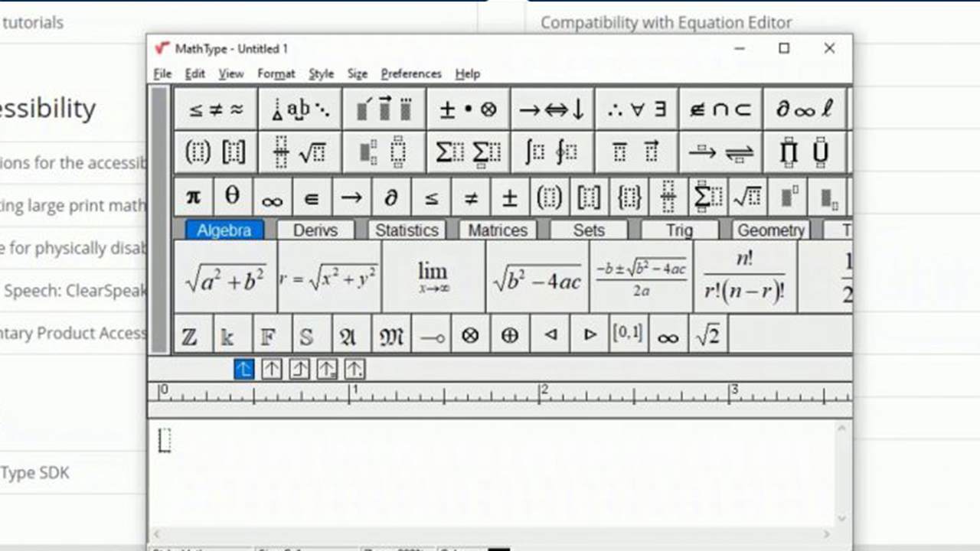Image resolution: width=980 pixels, height=551 pixels.
Task: Open the Preferences menu
Action: click(411, 74)
